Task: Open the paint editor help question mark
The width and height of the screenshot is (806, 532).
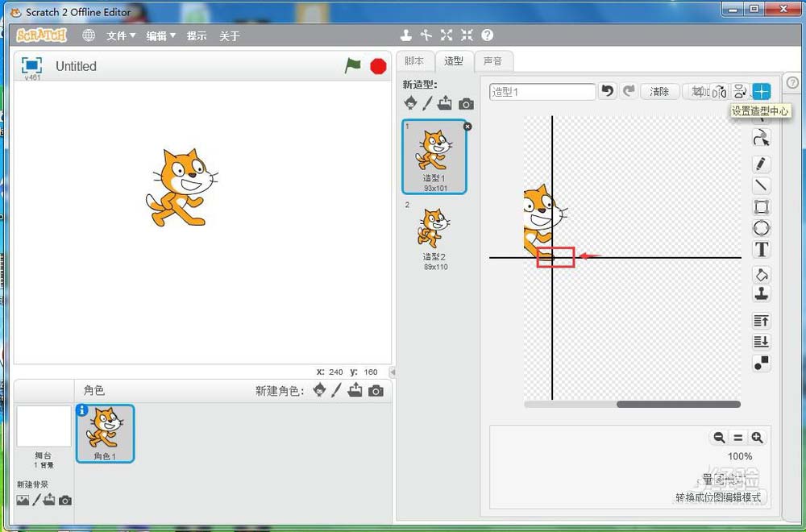Action: coord(792,82)
